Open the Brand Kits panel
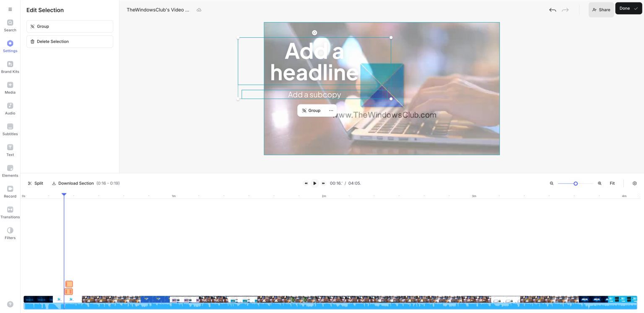 [10, 67]
